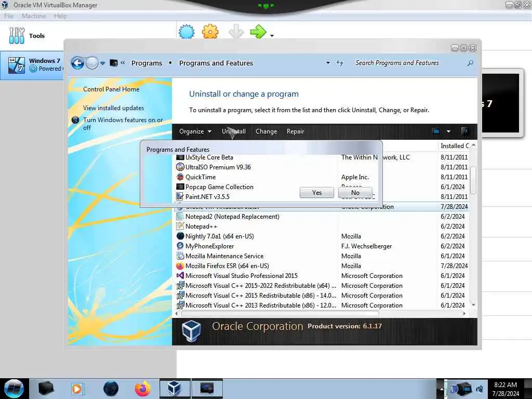This screenshot has height=399, width=532.
Task: Expand the view options dropdown arrow
Action: [448, 131]
